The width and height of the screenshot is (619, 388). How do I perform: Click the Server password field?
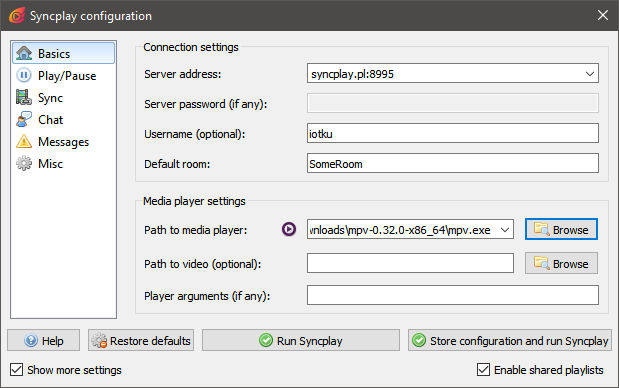(453, 103)
